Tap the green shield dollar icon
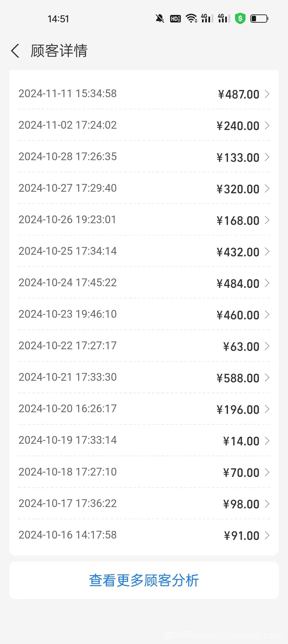Viewport: 288px width, 644px height. coord(240,19)
